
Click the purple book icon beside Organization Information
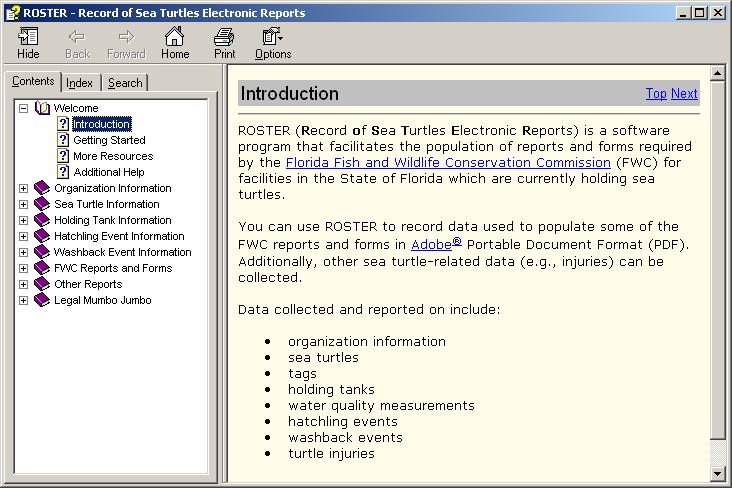[x=41, y=188]
